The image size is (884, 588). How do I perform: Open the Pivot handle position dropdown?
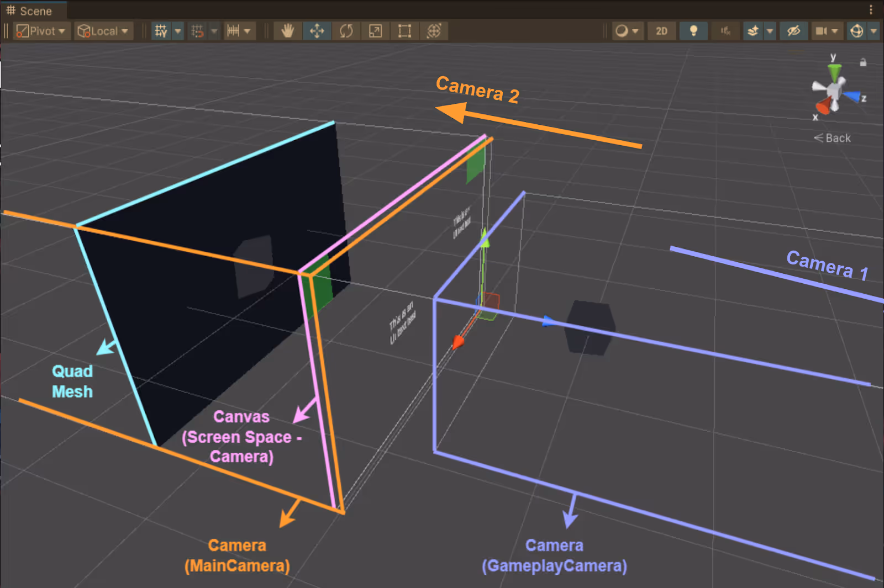tap(41, 31)
